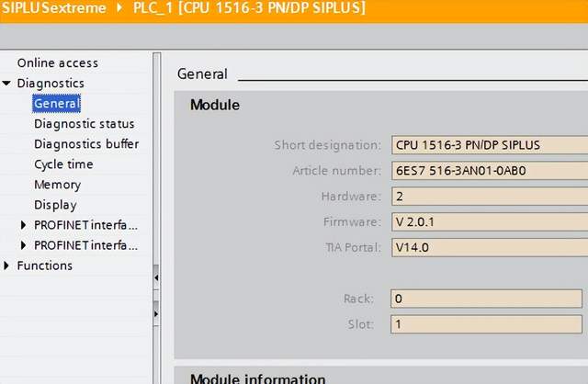
Task: Expand the Functions tree node
Action: click(x=7, y=265)
